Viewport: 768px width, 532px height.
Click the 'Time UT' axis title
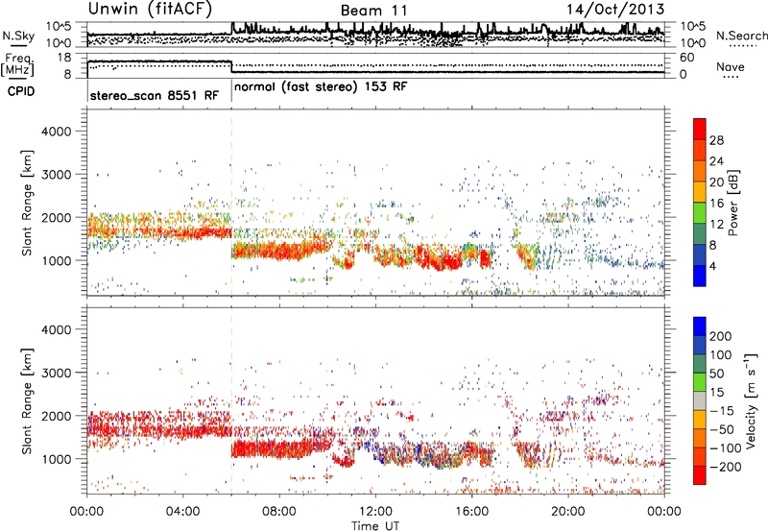point(375,526)
